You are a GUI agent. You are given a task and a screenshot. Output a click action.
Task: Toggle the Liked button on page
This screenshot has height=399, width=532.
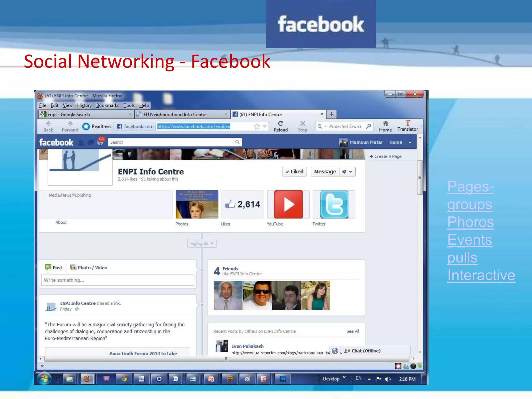pos(294,171)
